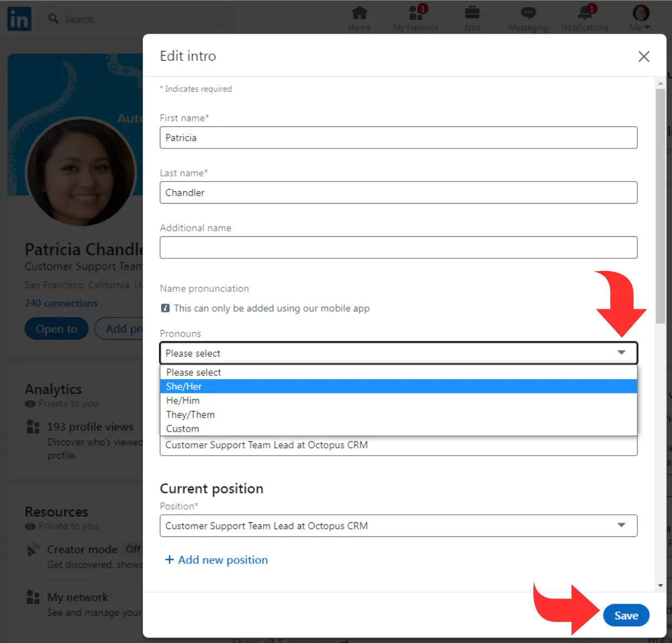Screen dimensions: 672x643
Task: Select the Custom pronoun option
Action: pyautogui.click(x=399, y=428)
